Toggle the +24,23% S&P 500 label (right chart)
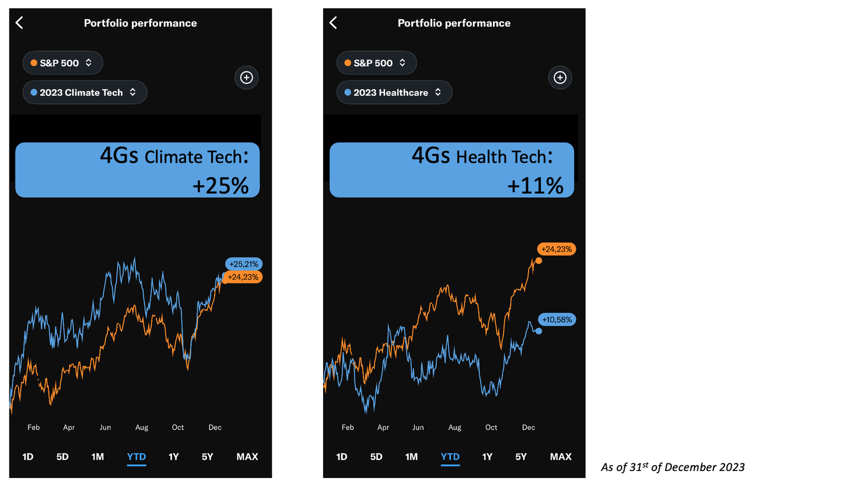Screen dimensions: 868x485 (x=556, y=249)
